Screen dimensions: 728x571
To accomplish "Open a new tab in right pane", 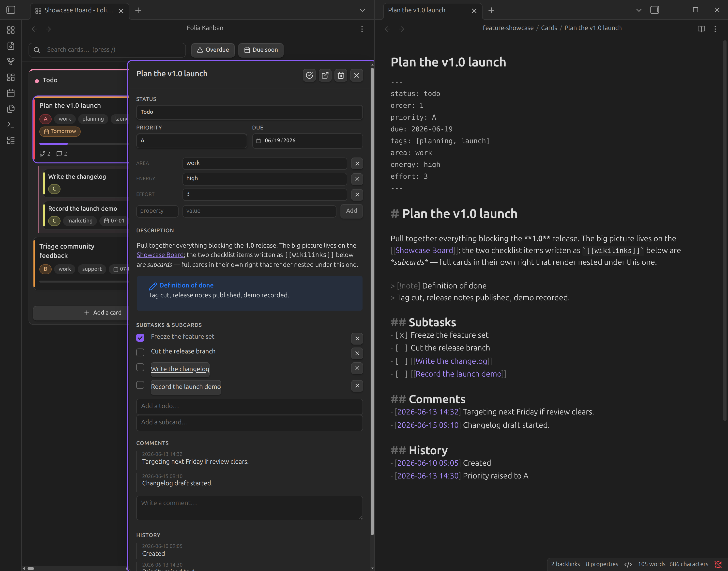I will click(491, 10).
